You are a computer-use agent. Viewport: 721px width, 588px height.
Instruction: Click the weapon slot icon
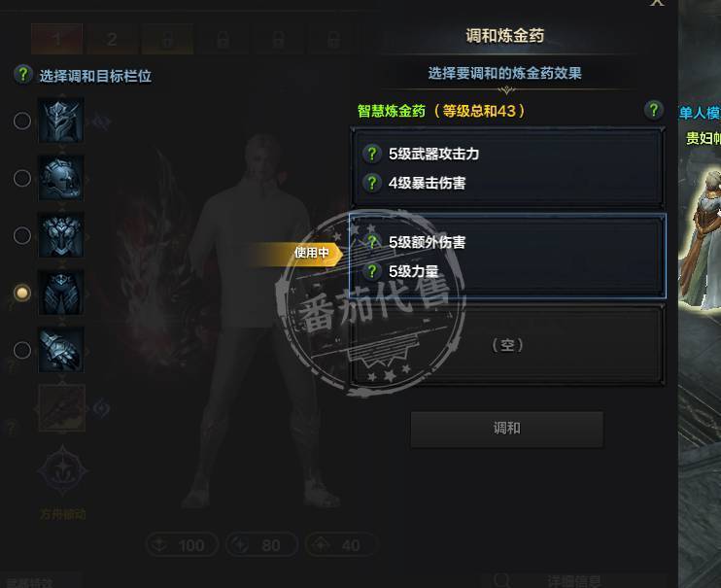pyautogui.click(x=61, y=407)
